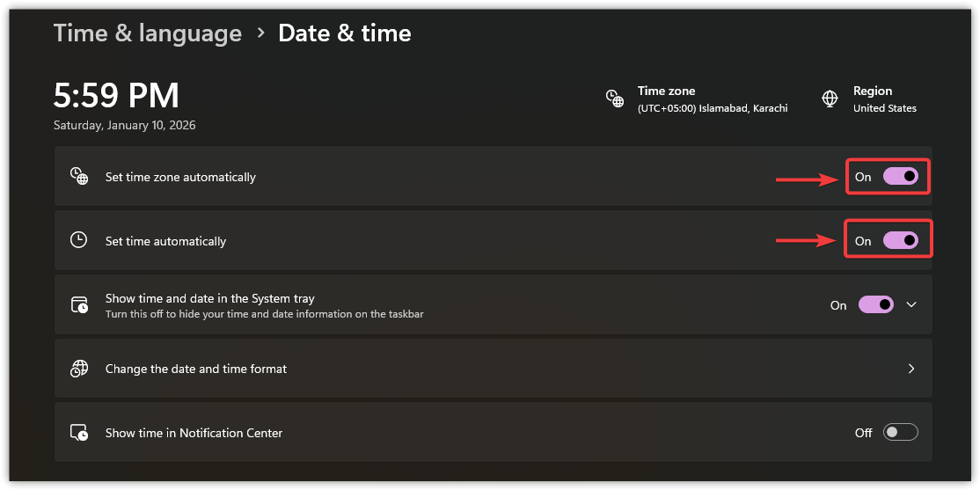980x490 pixels.
Task: Open the Region United States setting
Action: click(x=884, y=108)
